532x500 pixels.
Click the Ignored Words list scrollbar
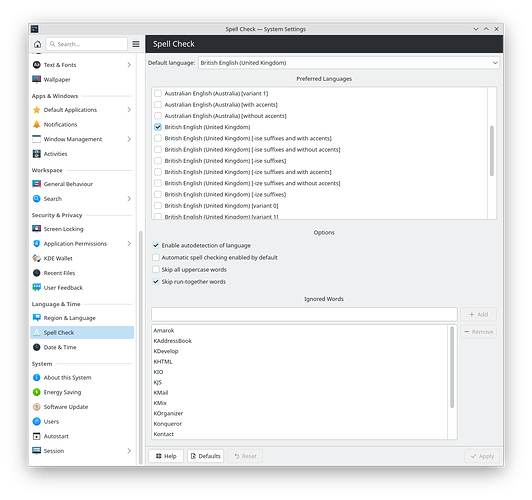pos(452,367)
